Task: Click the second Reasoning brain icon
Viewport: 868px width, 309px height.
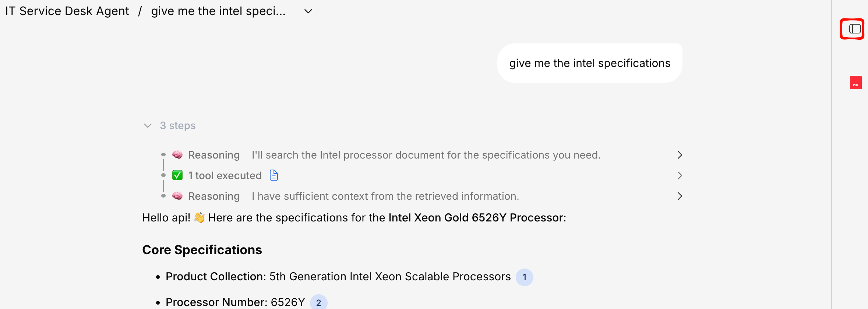Action: pos(177,196)
